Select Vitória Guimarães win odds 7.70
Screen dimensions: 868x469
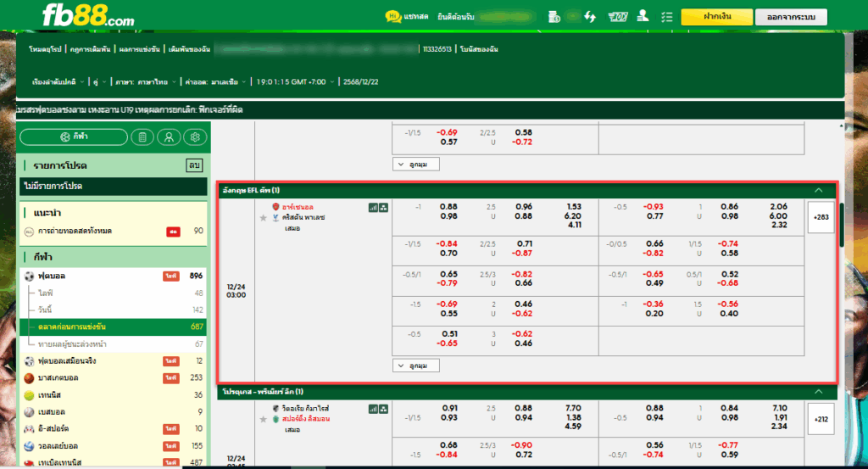573,408
